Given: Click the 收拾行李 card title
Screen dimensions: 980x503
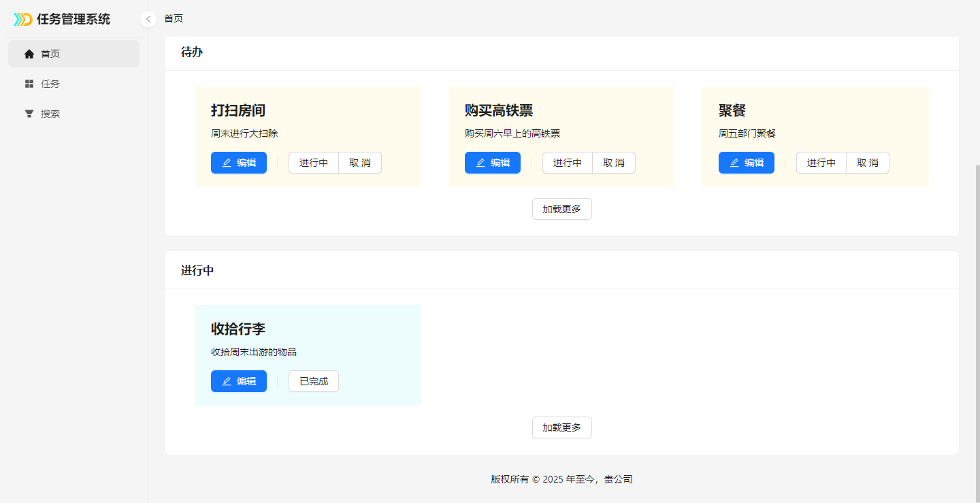Looking at the screenshot, I should coord(238,329).
